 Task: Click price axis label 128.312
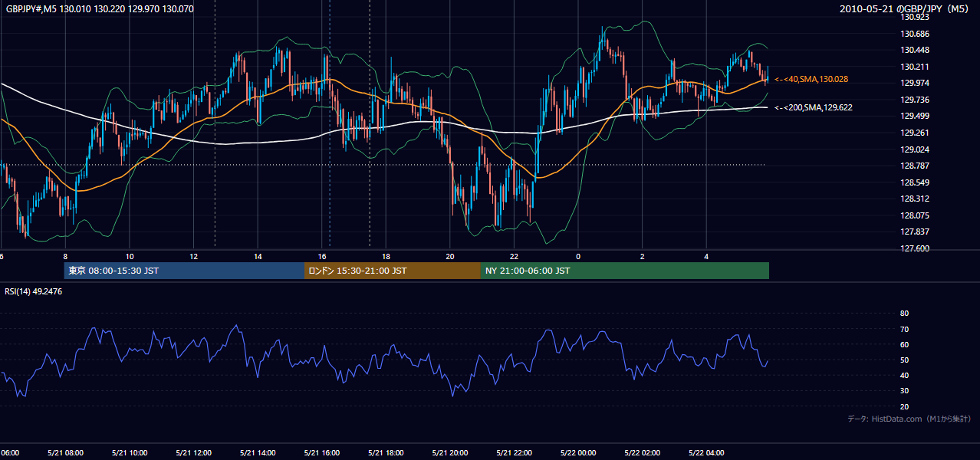coord(916,199)
